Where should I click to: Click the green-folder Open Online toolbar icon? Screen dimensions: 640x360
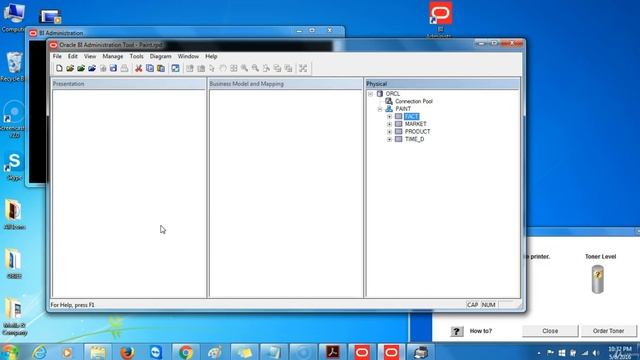81,68
